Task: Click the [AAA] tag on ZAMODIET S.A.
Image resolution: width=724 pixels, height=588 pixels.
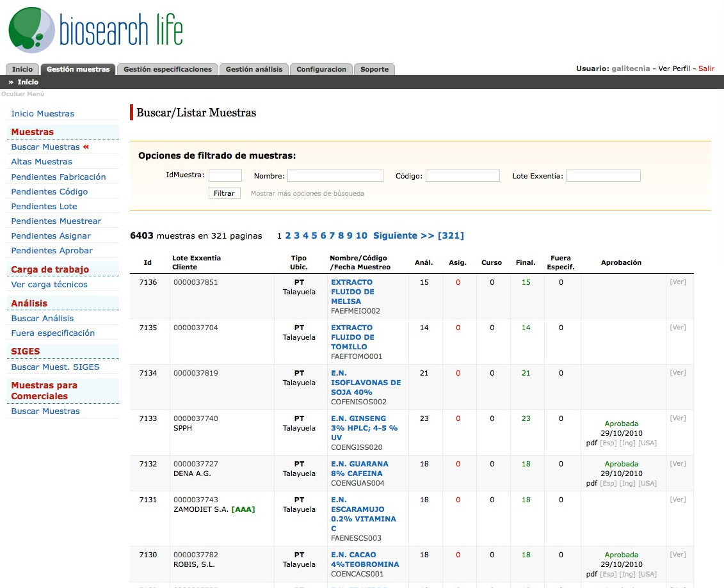Action: pyautogui.click(x=243, y=509)
